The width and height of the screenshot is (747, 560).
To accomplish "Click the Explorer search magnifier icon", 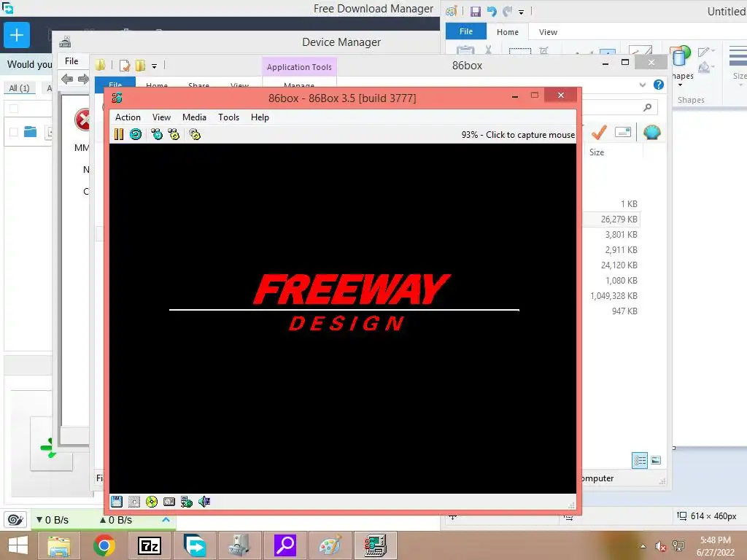I will [x=647, y=108].
